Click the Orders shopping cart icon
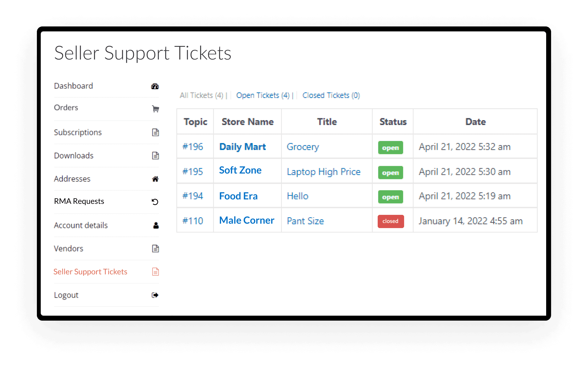588x368 pixels. (x=155, y=109)
